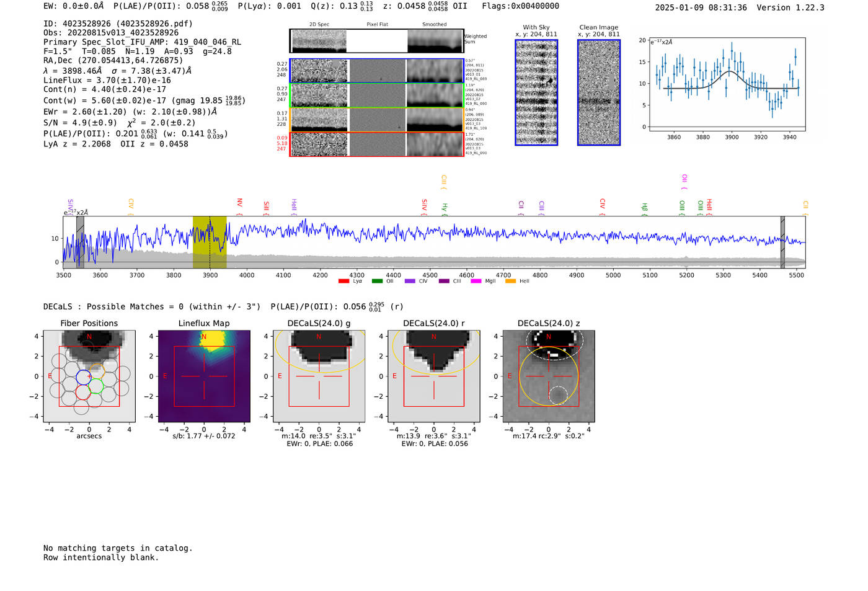Select the DECaLS r-band cutout
868x591 pixels.
point(433,376)
